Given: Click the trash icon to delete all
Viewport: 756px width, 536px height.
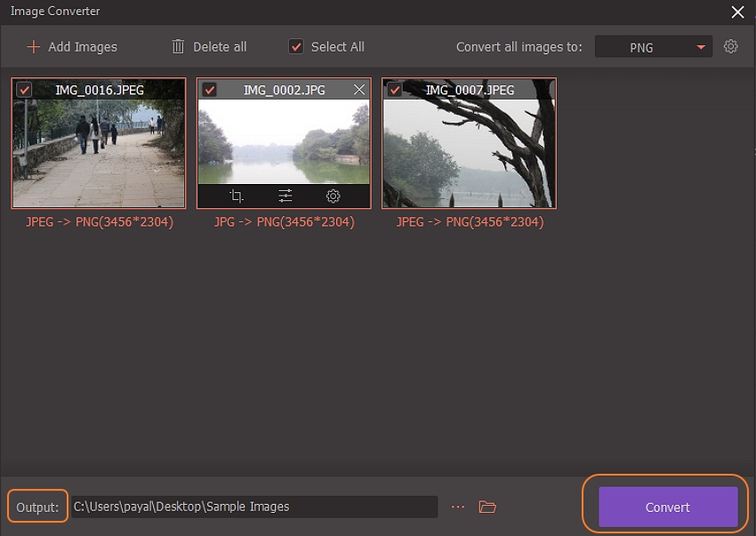Looking at the screenshot, I should 178,46.
